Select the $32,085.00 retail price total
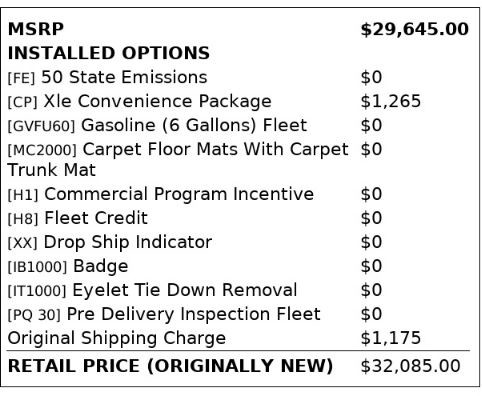Image resolution: width=482 pixels, height=396 pixels. coord(410,366)
